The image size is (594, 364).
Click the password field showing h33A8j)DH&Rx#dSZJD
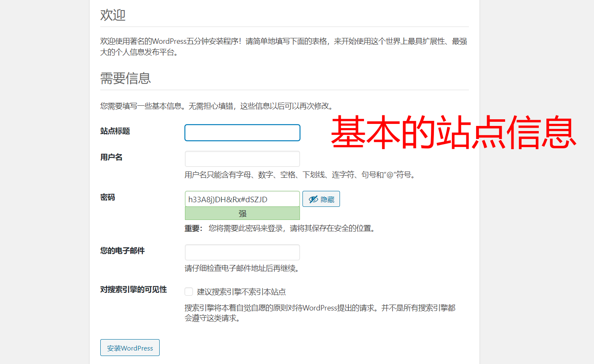click(x=242, y=199)
